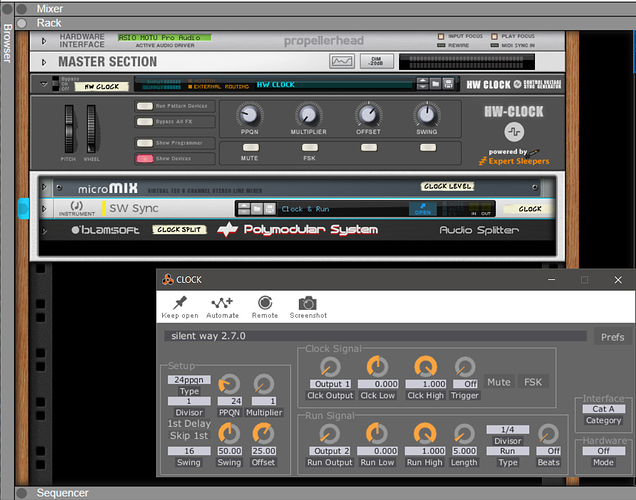
Task: Open the Rack panel
Action: pyautogui.click(x=49, y=23)
